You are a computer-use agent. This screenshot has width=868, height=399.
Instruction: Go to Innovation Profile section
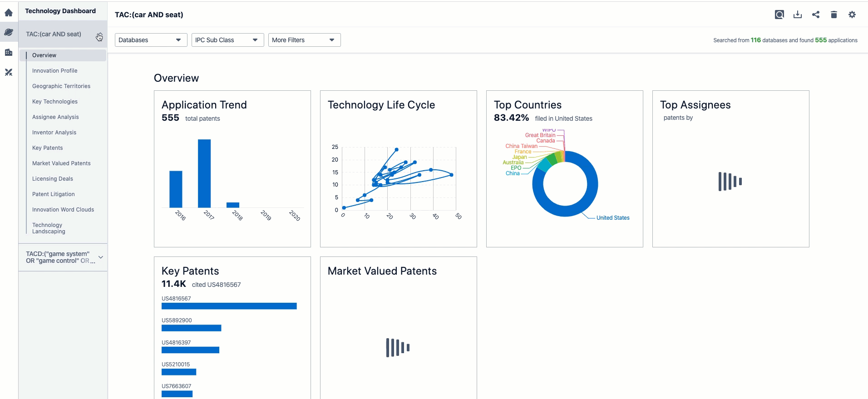tap(54, 71)
